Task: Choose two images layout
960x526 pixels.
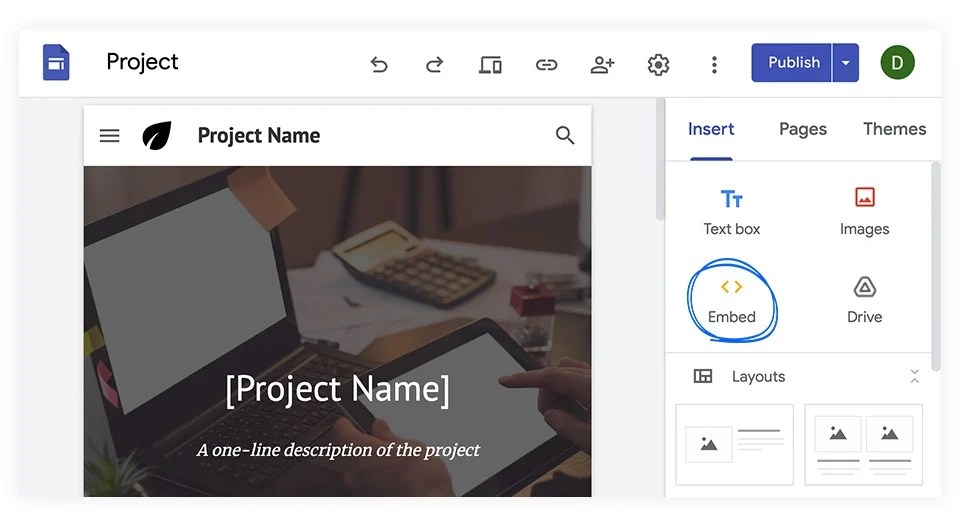Action: click(863, 445)
